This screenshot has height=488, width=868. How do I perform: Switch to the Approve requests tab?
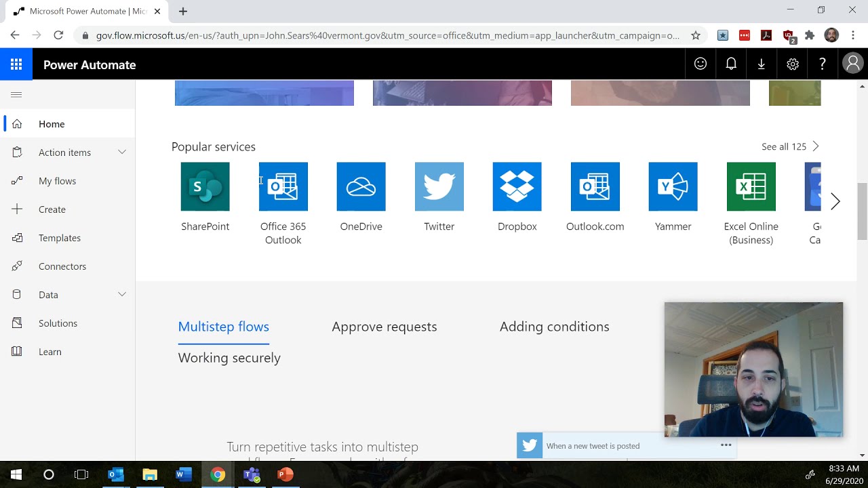(x=384, y=327)
